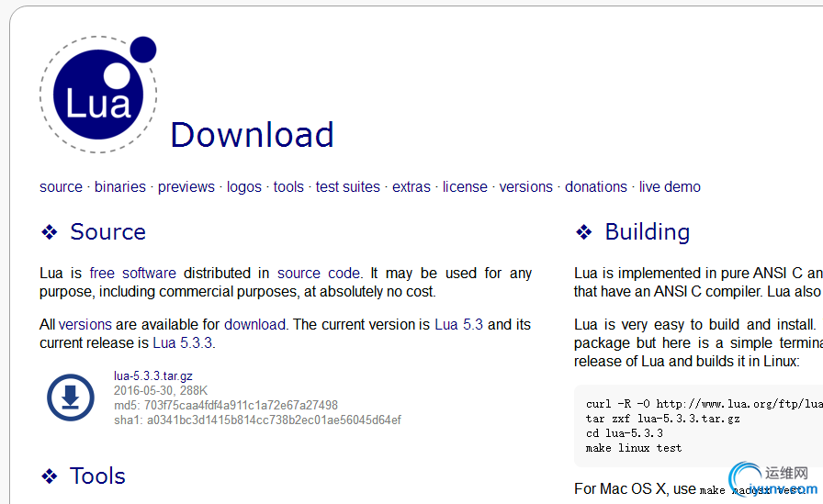Viewport: 823px width, 504px height.
Task: Click the md5 checksum text
Action: pyautogui.click(x=226, y=406)
